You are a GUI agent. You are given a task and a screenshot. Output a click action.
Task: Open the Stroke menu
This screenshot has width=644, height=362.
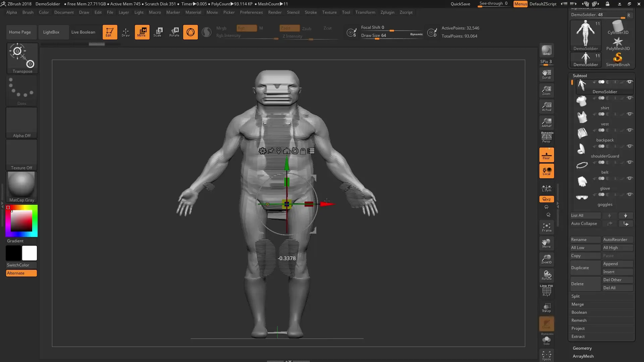[310, 12]
